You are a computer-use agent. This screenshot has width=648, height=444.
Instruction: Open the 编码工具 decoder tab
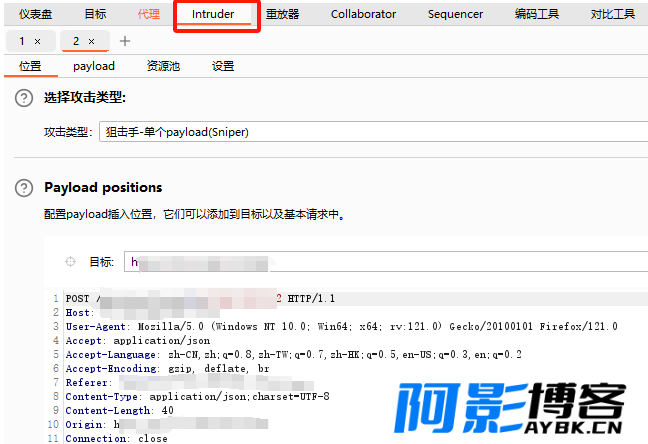537,14
